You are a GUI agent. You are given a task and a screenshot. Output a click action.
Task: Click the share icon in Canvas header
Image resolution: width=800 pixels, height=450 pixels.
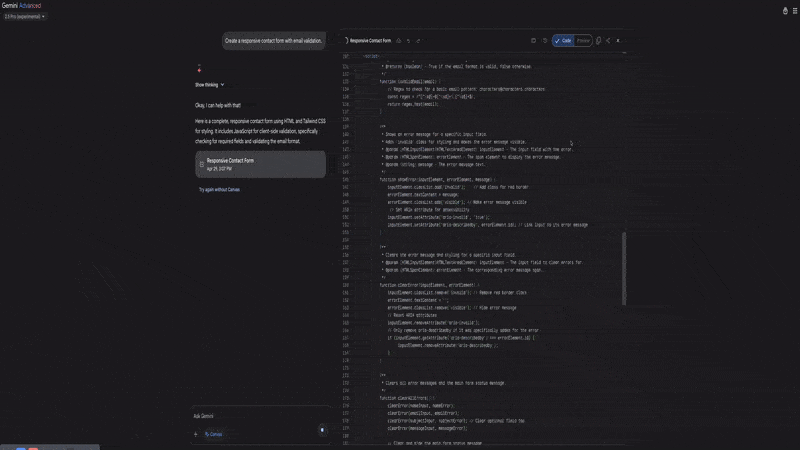tap(608, 40)
